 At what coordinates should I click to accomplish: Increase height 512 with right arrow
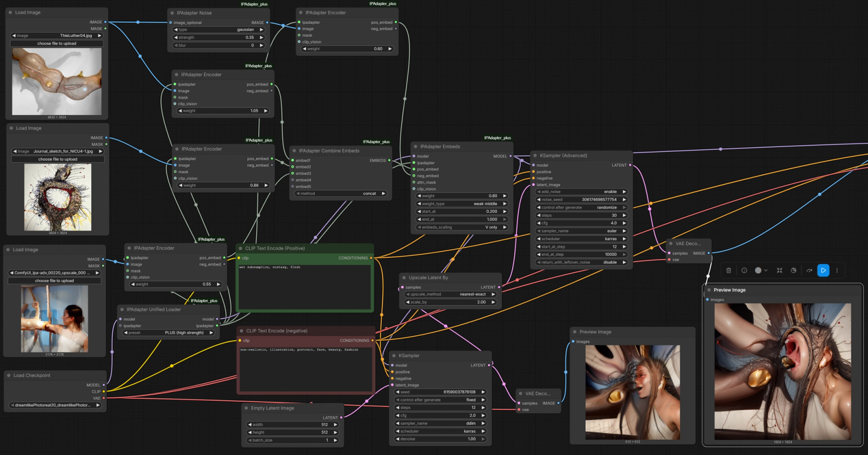(x=335, y=433)
